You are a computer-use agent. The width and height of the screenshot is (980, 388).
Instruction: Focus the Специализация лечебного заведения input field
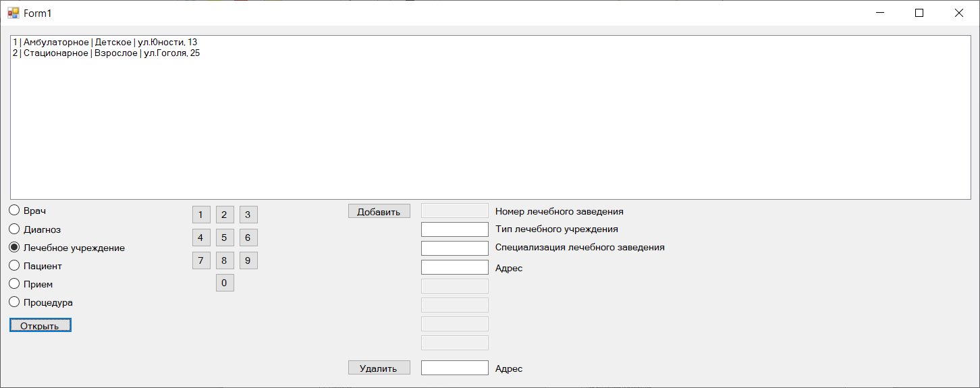pyautogui.click(x=455, y=248)
